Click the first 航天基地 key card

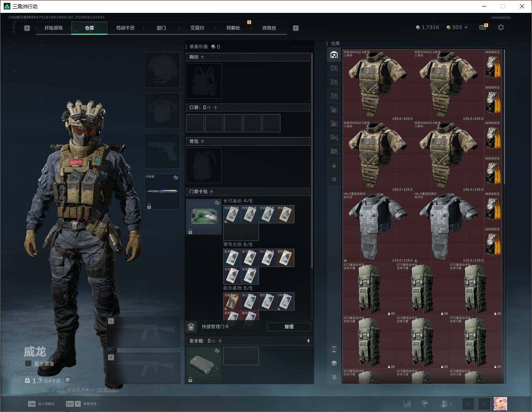[x=232, y=302]
